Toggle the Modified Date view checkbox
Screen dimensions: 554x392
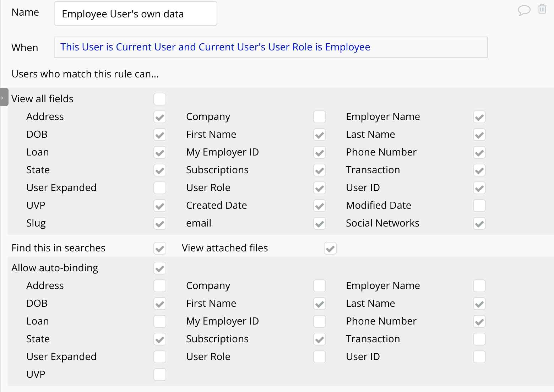pyautogui.click(x=479, y=206)
